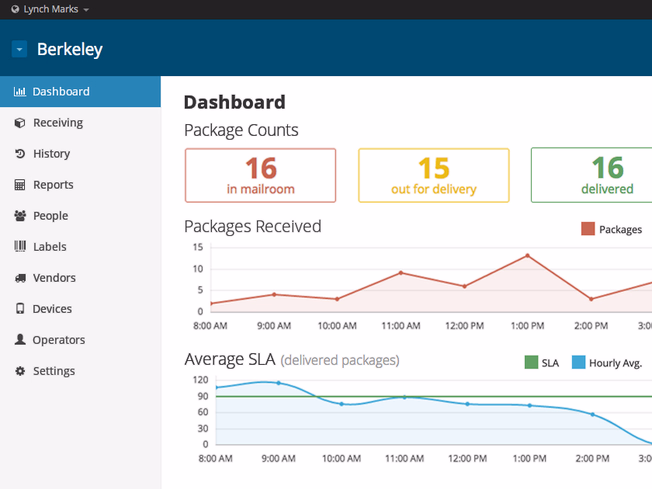This screenshot has width=652, height=489.
Task: Click the Vendors truck icon
Action: click(20, 278)
